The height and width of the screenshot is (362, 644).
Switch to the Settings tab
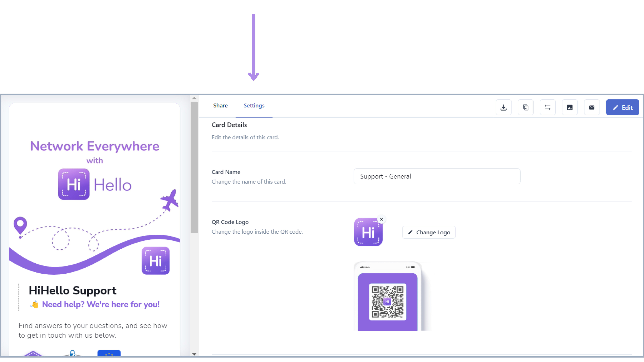coord(254,105)
